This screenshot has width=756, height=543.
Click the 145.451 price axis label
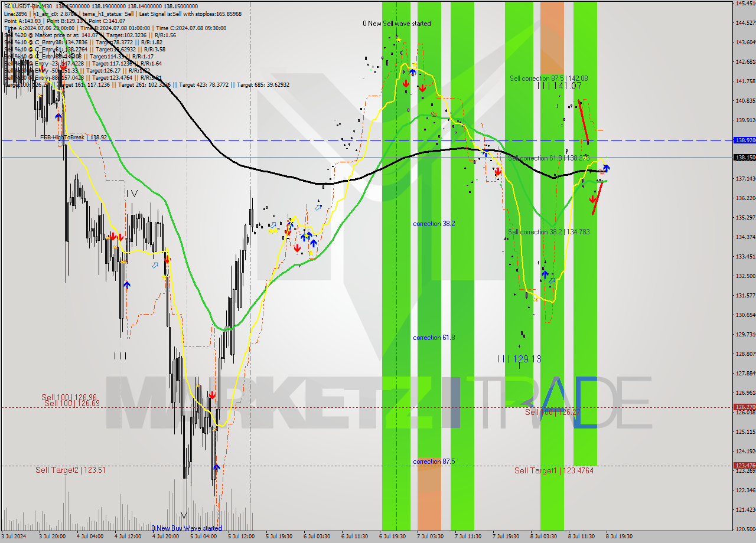tap(745, 4)
